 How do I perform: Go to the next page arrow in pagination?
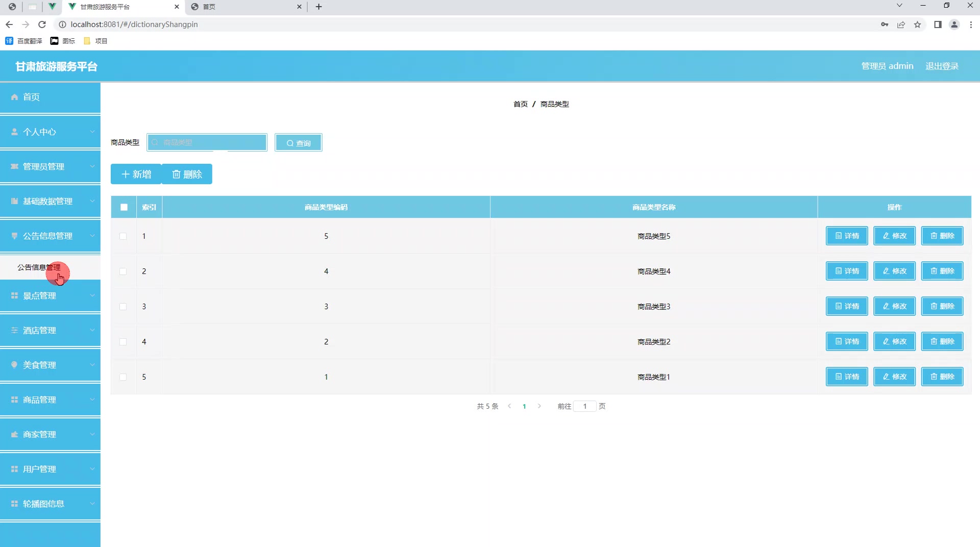coord(539,406)
